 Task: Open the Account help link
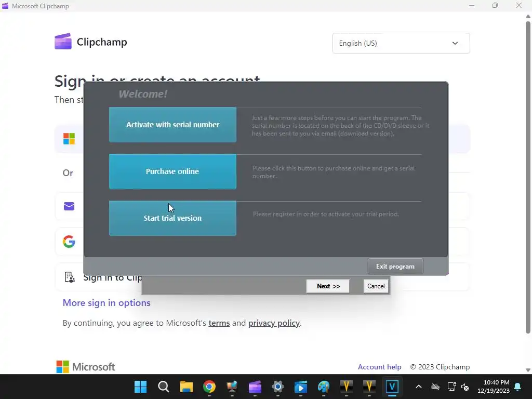[x=379, y=367]
